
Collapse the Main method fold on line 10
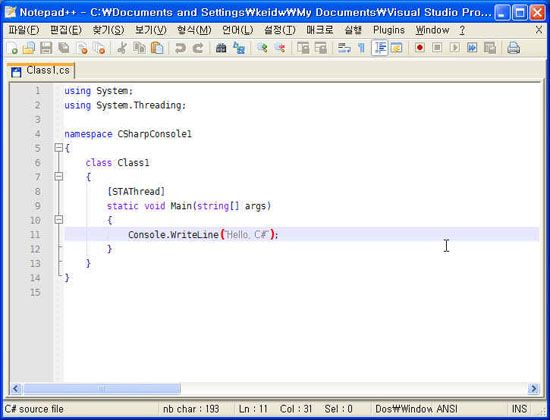[x=59, y=220]
